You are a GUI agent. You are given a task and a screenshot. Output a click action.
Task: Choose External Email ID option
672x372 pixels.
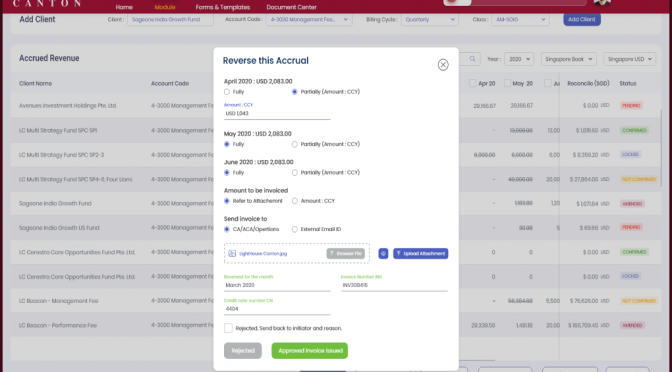294,229
